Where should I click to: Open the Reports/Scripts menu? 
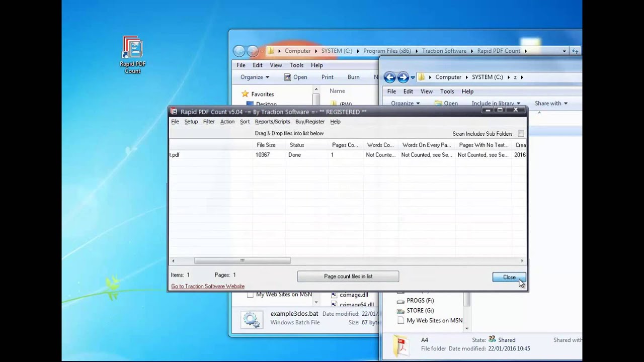[272, 122]
